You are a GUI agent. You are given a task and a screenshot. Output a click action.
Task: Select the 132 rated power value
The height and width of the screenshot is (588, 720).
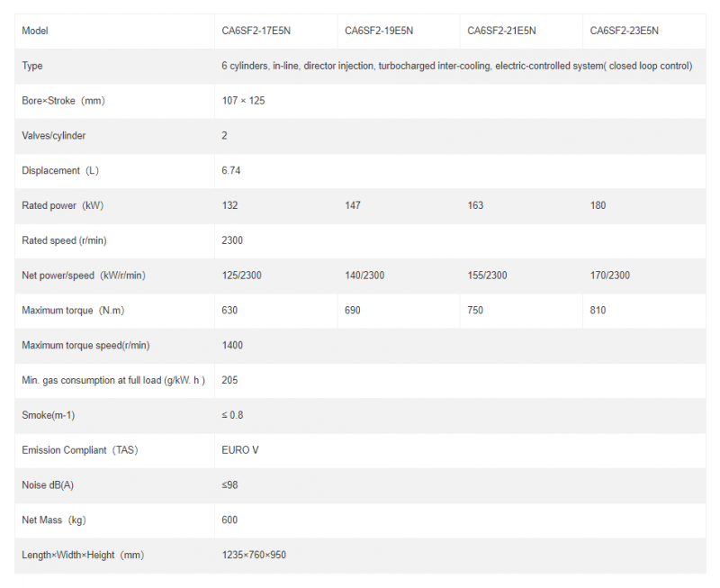[229, 205]
